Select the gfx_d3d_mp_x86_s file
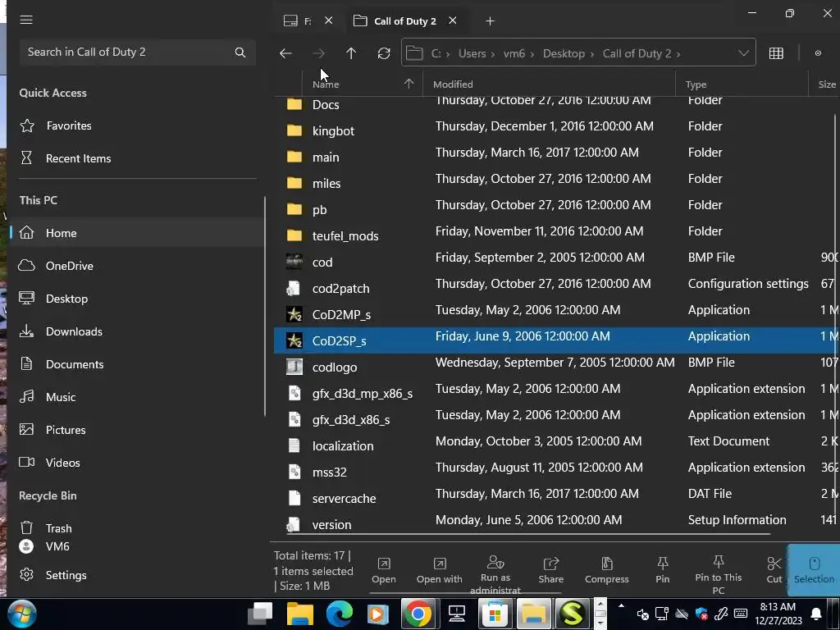This screenshot has height=630, width=840. (557, 393)
